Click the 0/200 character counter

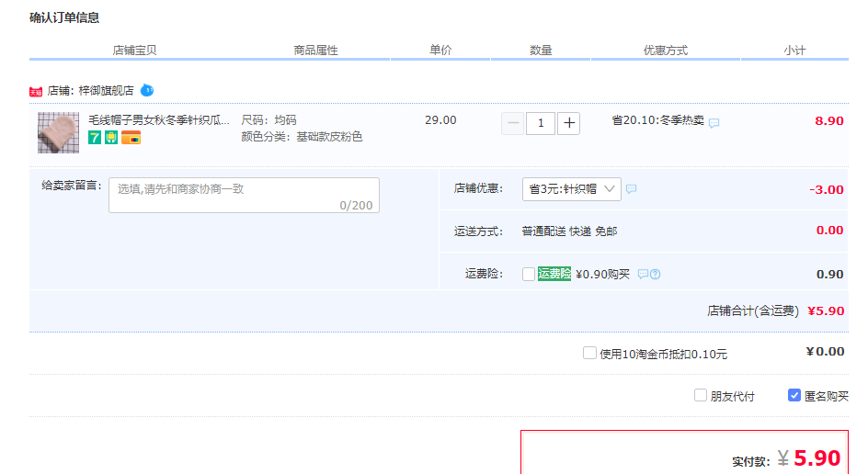click(356, 205)
